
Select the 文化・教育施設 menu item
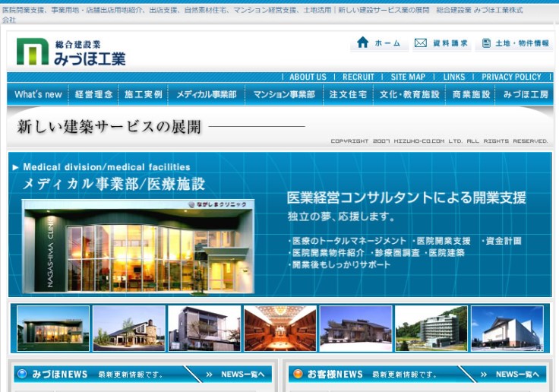click(409, 94)
